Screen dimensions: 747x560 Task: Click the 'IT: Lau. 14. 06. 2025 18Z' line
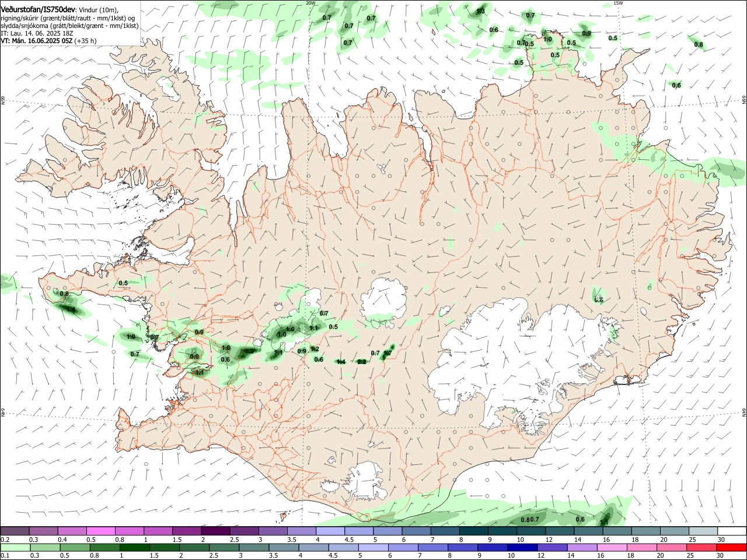[x=37, y=33]
